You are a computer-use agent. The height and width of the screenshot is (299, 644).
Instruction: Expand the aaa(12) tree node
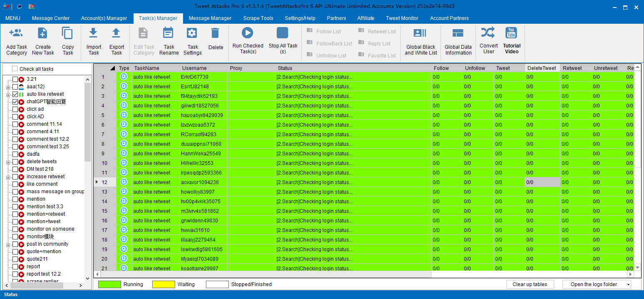point(8,87)
